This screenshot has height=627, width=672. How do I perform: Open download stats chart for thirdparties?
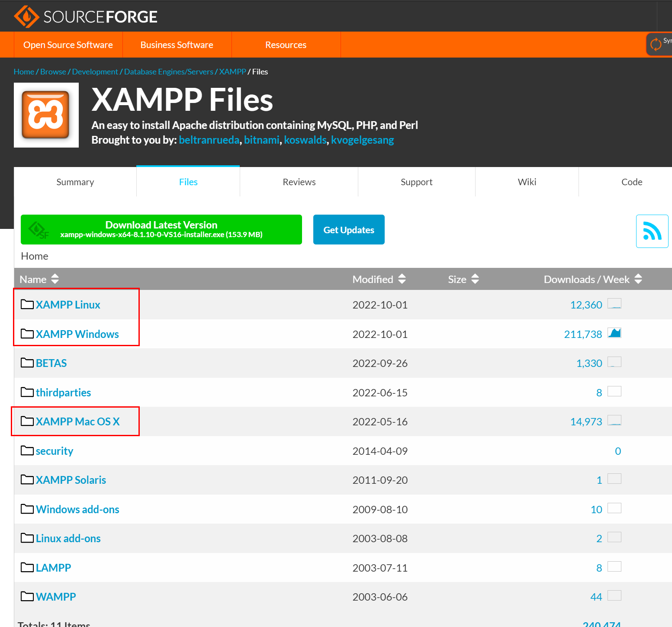(614, 391)
